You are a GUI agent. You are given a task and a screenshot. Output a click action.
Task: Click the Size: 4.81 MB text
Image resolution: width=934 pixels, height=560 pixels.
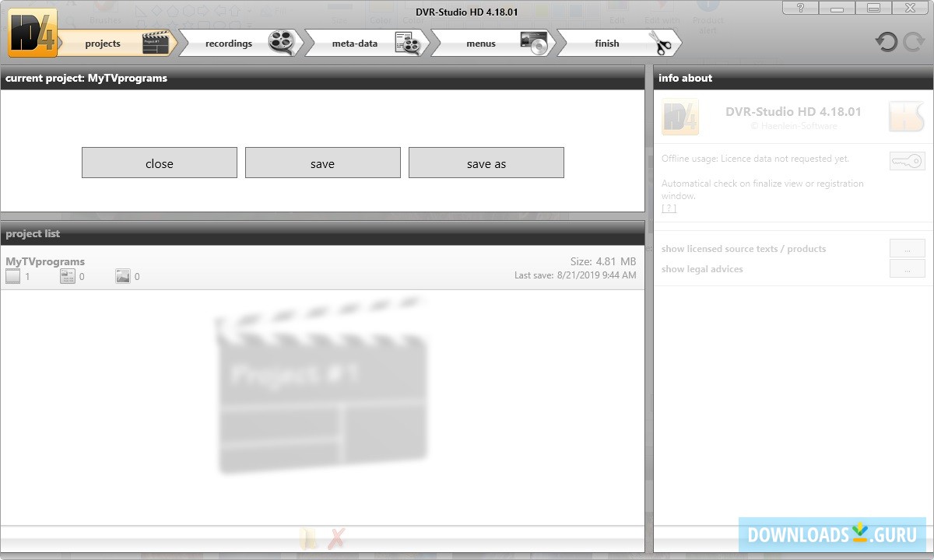tap(603, 261)
